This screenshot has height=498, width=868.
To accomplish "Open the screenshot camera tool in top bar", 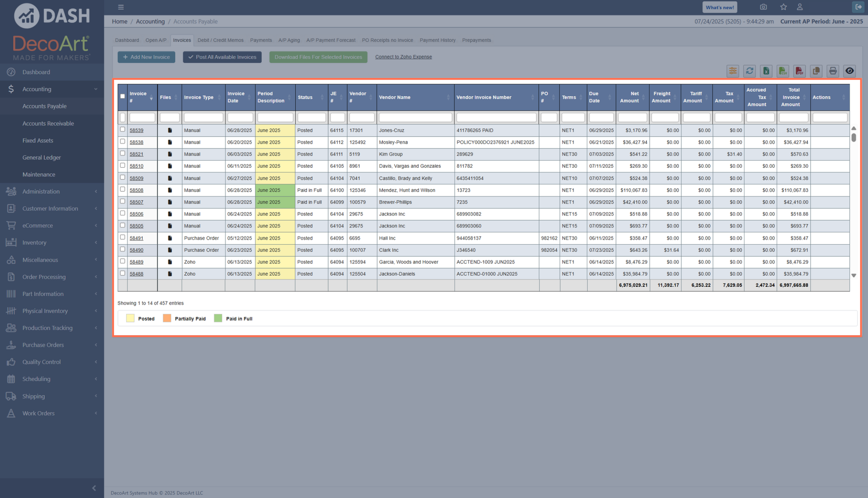I will click(x=763, y=7).
